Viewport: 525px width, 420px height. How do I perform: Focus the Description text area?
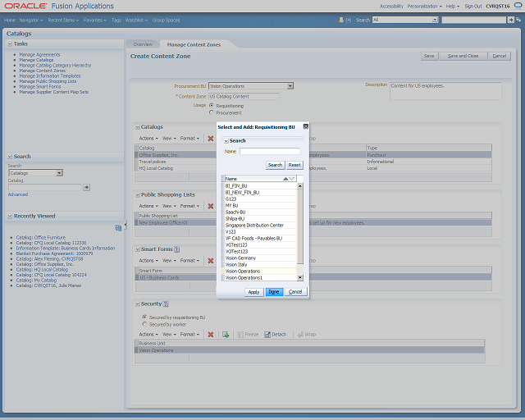445,91
